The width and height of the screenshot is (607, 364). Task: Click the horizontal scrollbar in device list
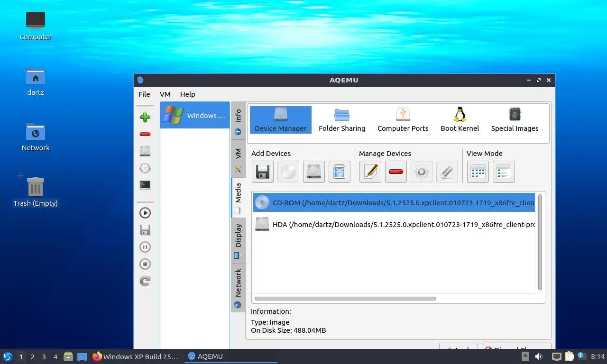point(345,299)
